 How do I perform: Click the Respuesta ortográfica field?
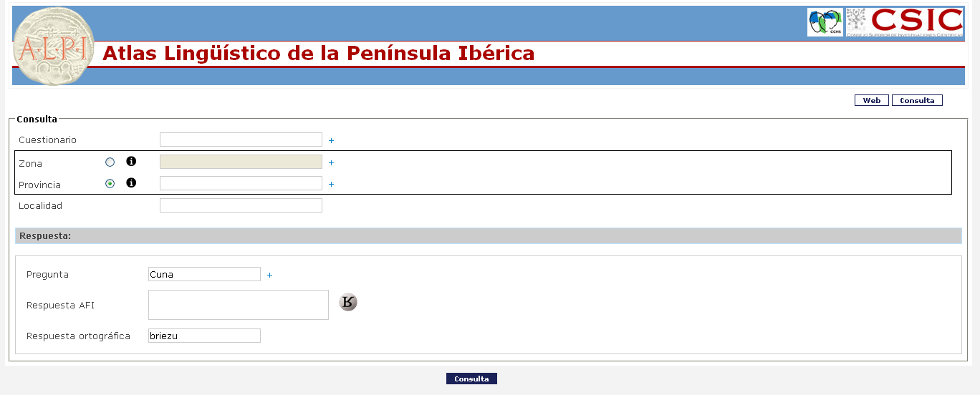pyautogui.click(x=204, y=336)
